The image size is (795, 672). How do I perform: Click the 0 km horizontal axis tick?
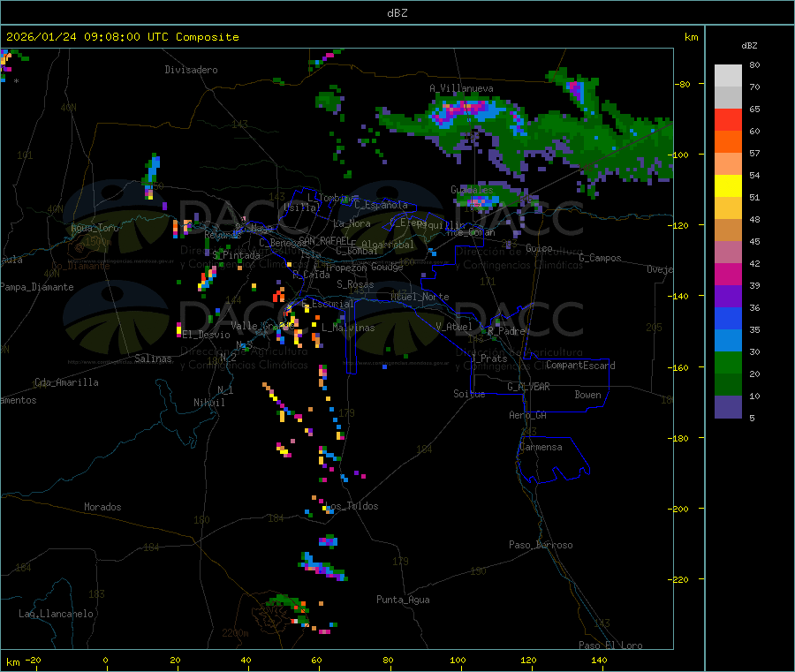[x=105, y=660]
